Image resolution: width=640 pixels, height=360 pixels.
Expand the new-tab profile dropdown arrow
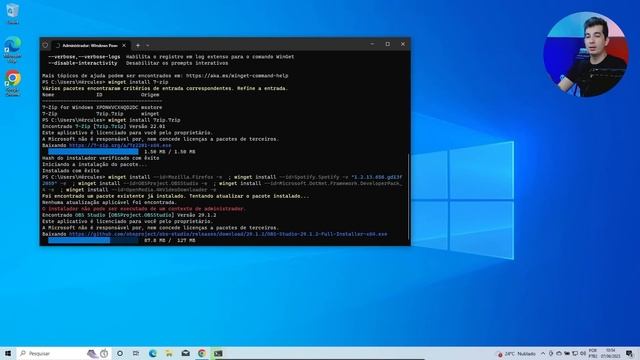pyautogui.click(x=148, y=45)
